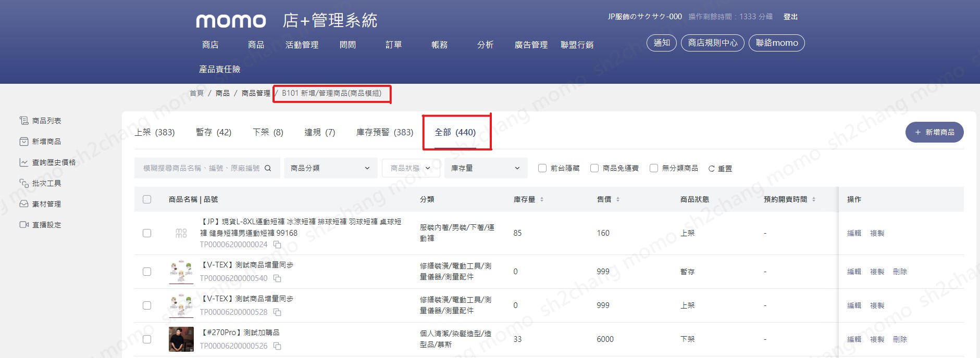
Task: Enable 前台隱藏 filter checkbox
Action: [542, 168]
